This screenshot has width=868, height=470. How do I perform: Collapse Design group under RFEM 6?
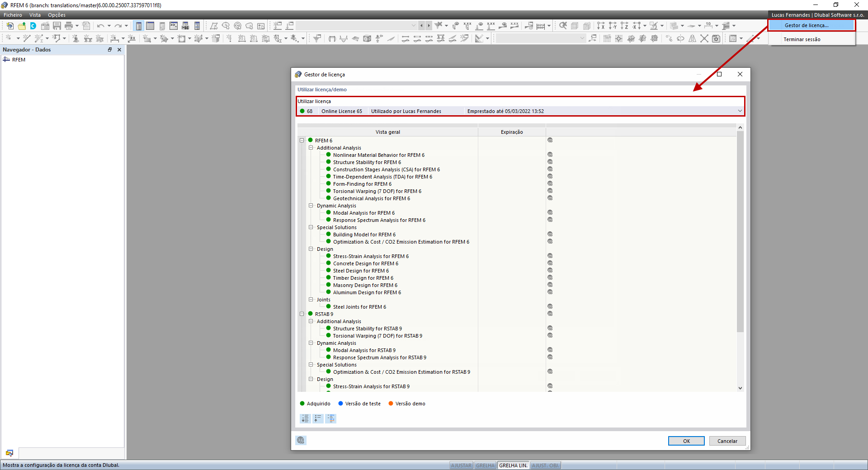coord(311,249)
